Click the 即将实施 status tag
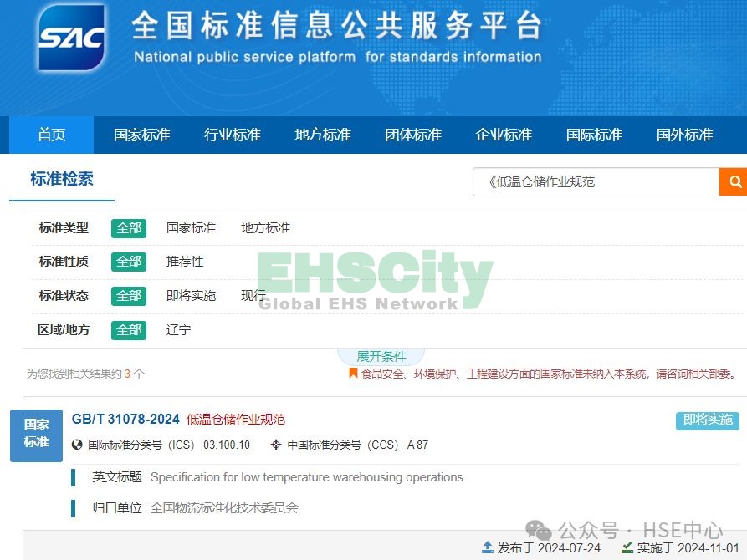The width and height of the screenshot is (747, 560). tap(707, 420)
